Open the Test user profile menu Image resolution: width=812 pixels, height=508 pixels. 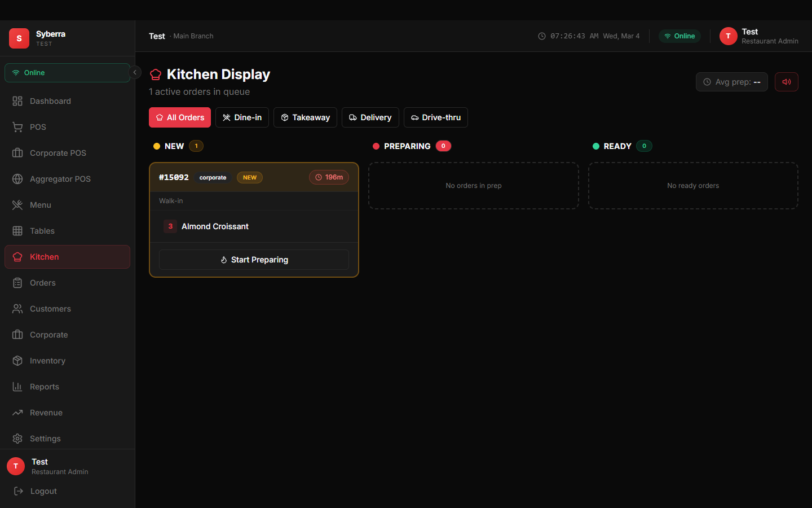(758, 36)
